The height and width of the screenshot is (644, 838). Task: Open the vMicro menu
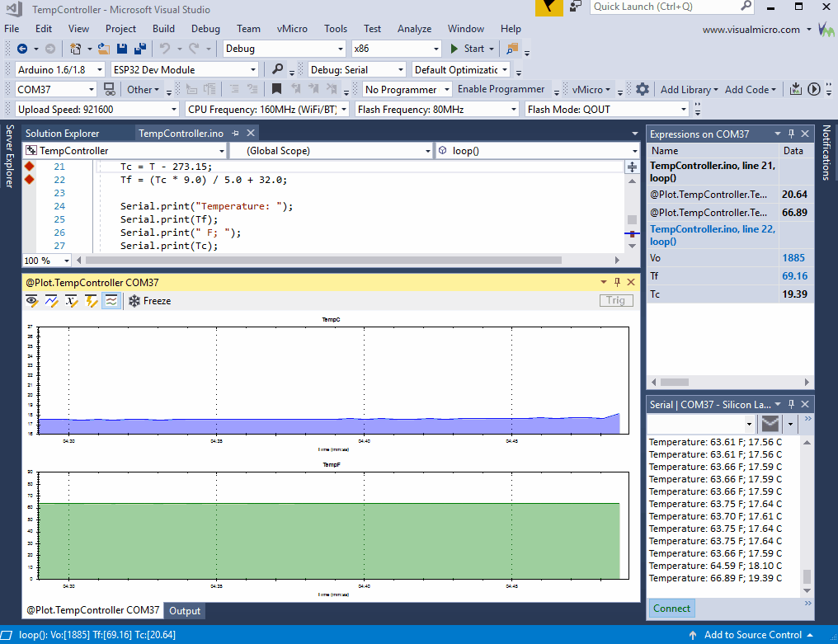[x=292, y=29]
